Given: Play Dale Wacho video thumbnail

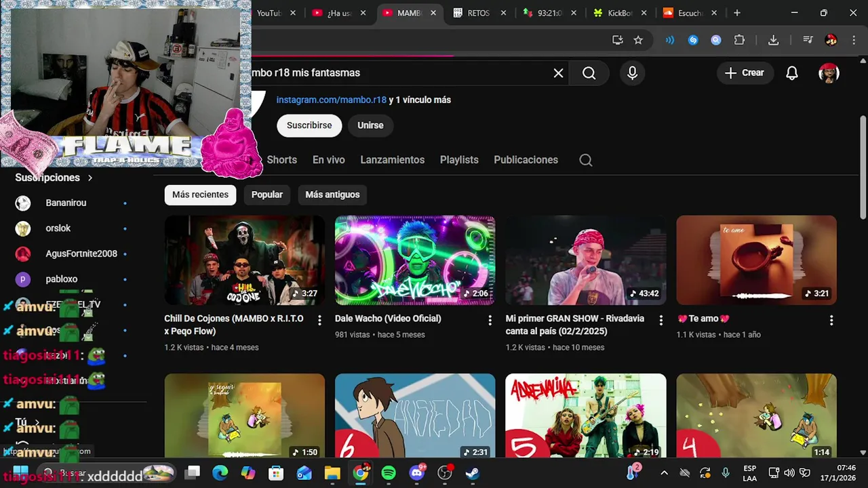Looking at the screenshot, I should coord(415,260).
